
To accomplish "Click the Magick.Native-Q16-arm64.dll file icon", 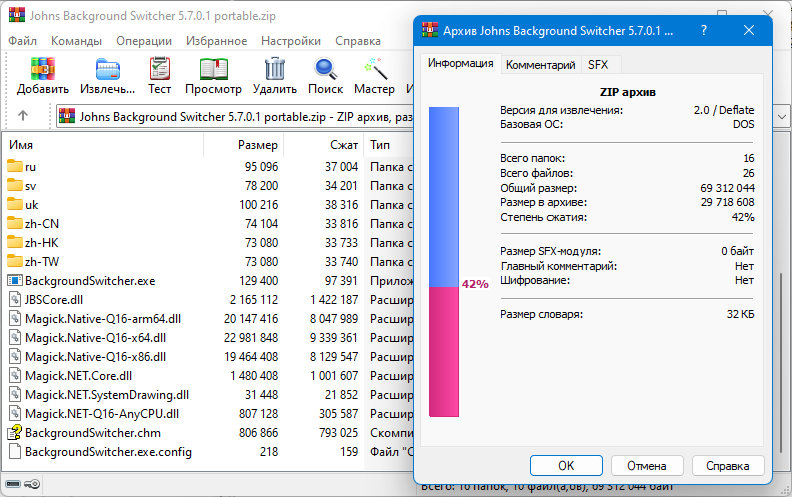I will coord(15,319).
